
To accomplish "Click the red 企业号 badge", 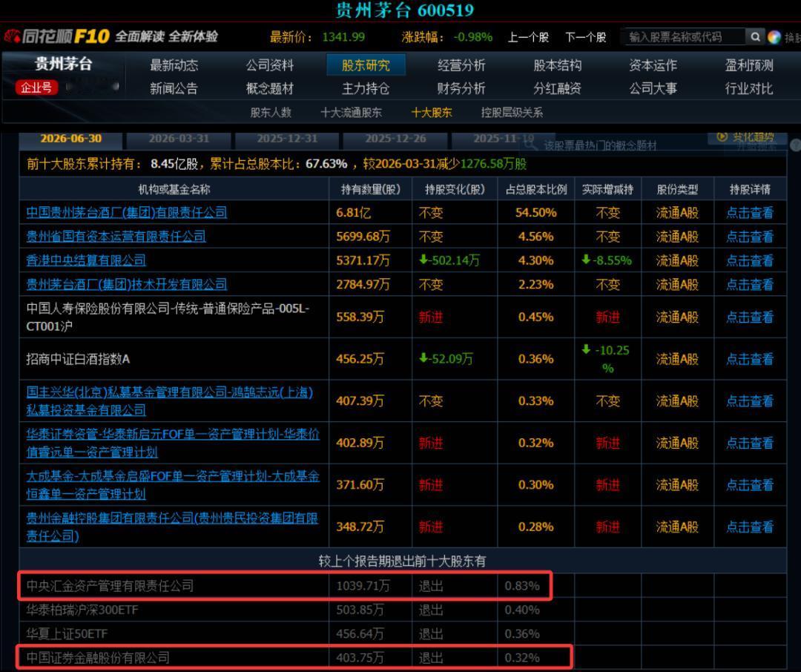I will tap(36, 88).
